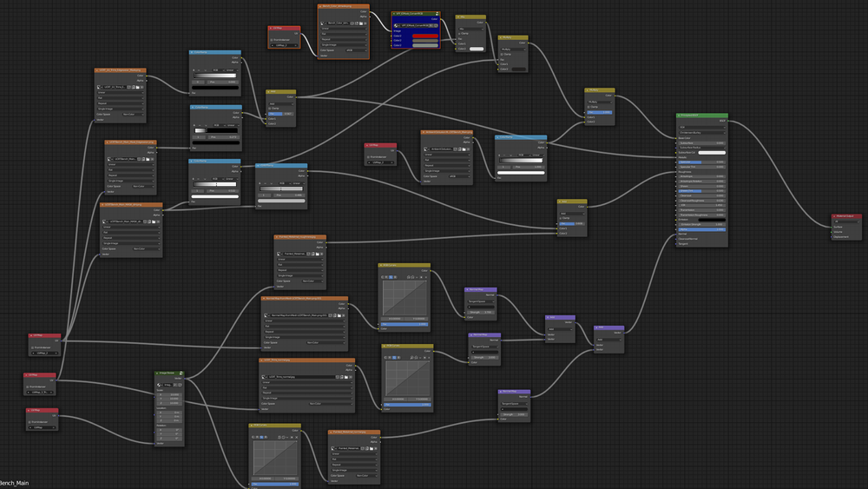Click group icon on VFF_IDMask_ConvertRGB node header
Screen dimensions: 868x489
point(437,14)
